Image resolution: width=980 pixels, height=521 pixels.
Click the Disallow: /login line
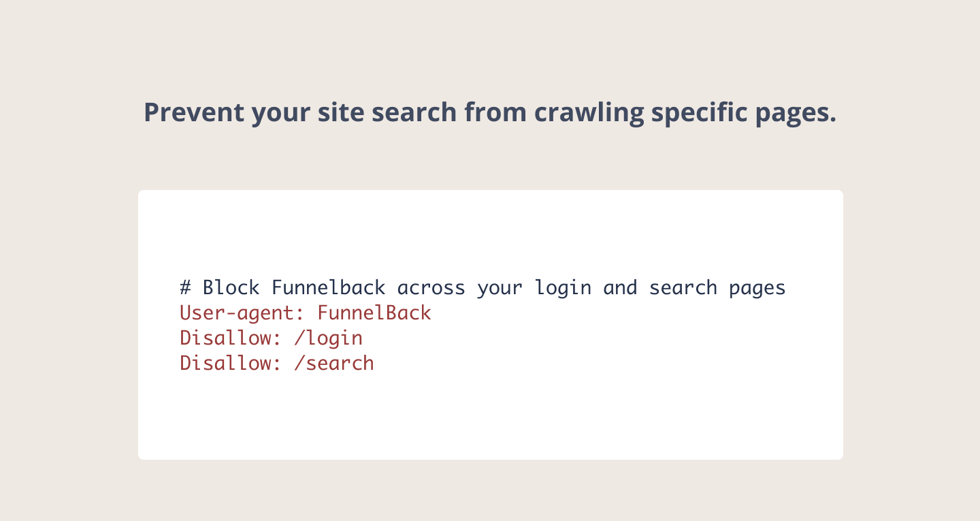pos(271,338)
